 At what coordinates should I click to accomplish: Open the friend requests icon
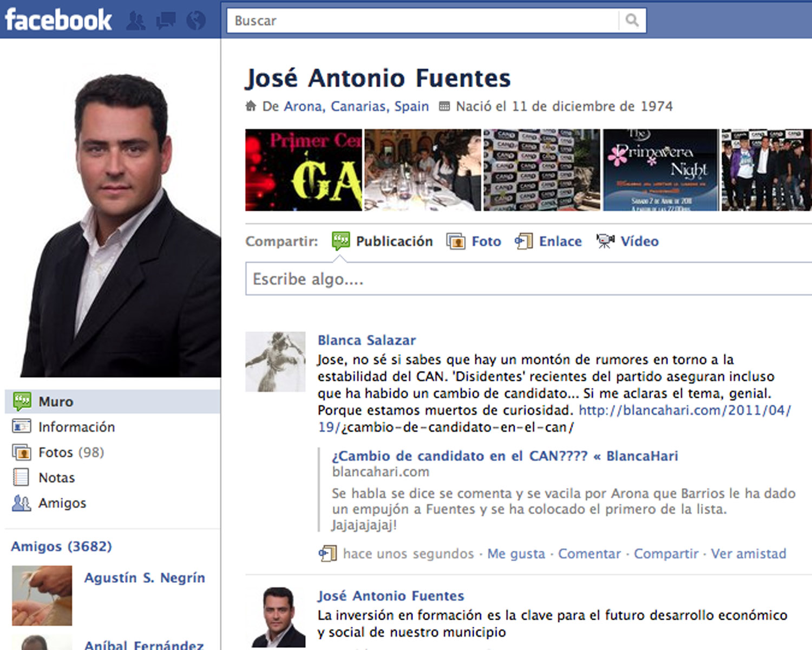click(x=135, y=21)
